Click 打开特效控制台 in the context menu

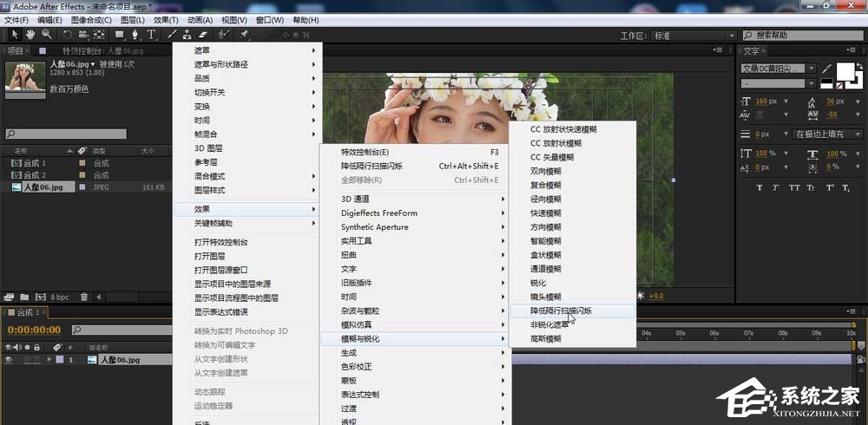tap(220, 242)
